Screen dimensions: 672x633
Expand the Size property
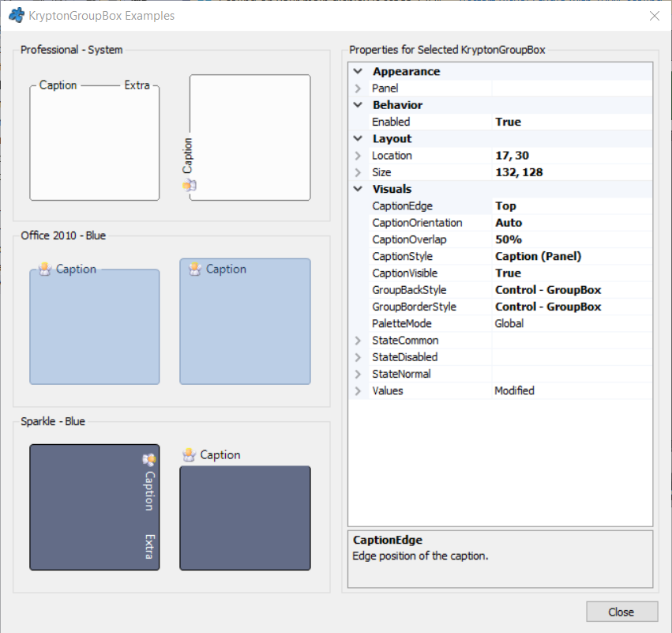click(358, 172)
